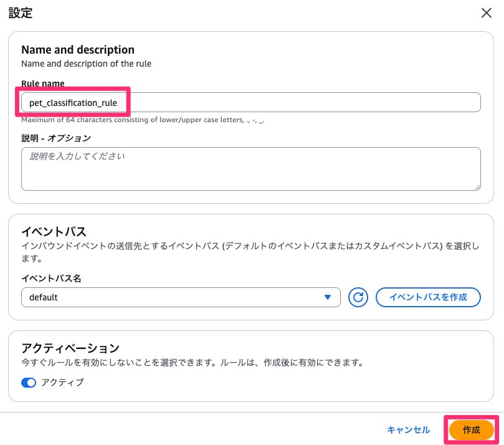504x445 pixels.
Task: Click the description textarea resize handle
Action: 477,186
